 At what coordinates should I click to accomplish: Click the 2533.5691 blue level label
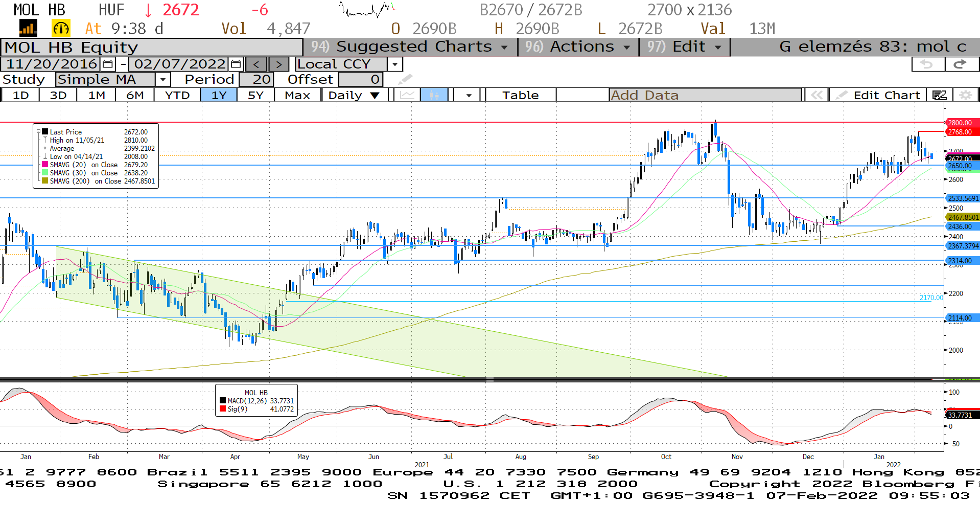click(963, 198)
